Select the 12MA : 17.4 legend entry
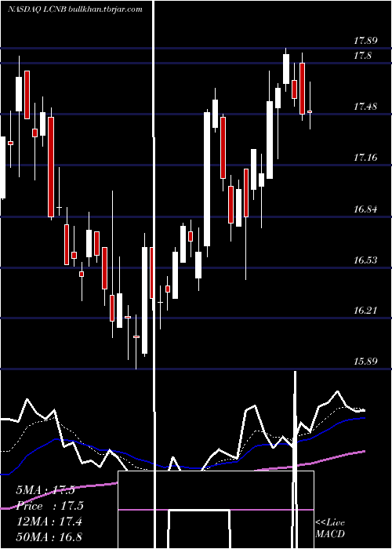 [49, 522]
